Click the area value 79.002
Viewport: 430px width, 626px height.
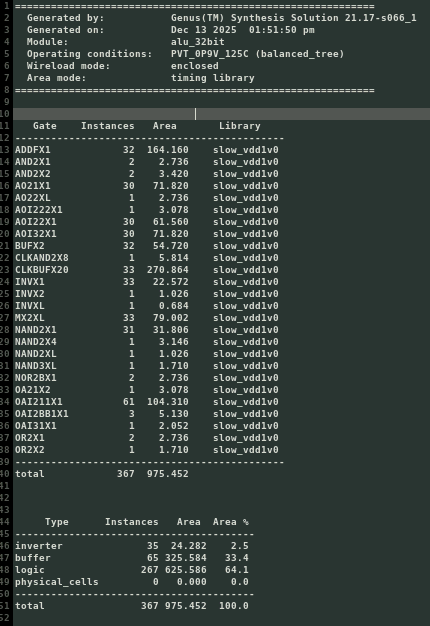coord(171,317)
